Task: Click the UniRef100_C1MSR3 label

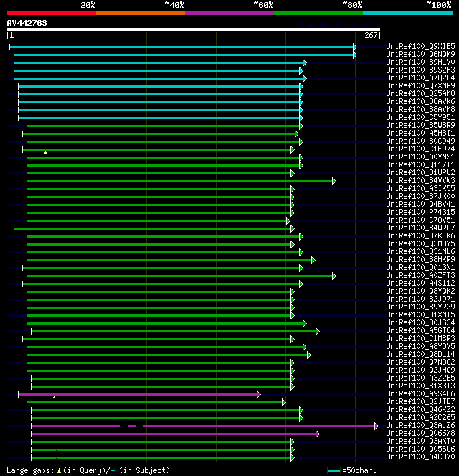Action: click(x=420, y=338)
